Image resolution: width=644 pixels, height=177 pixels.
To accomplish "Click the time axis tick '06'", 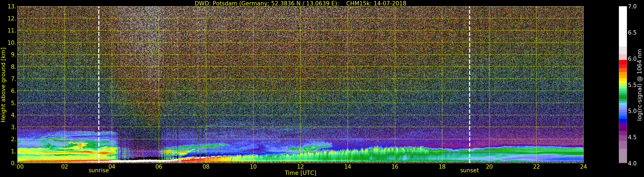I will pyautogui.click(x=159, y=167).
